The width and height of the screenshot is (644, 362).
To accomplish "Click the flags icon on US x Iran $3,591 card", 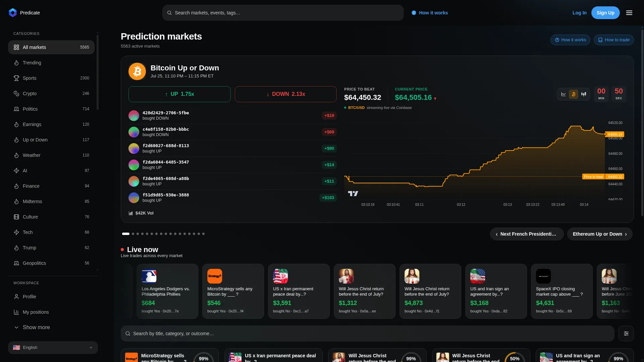I will (x=280, y=276).
